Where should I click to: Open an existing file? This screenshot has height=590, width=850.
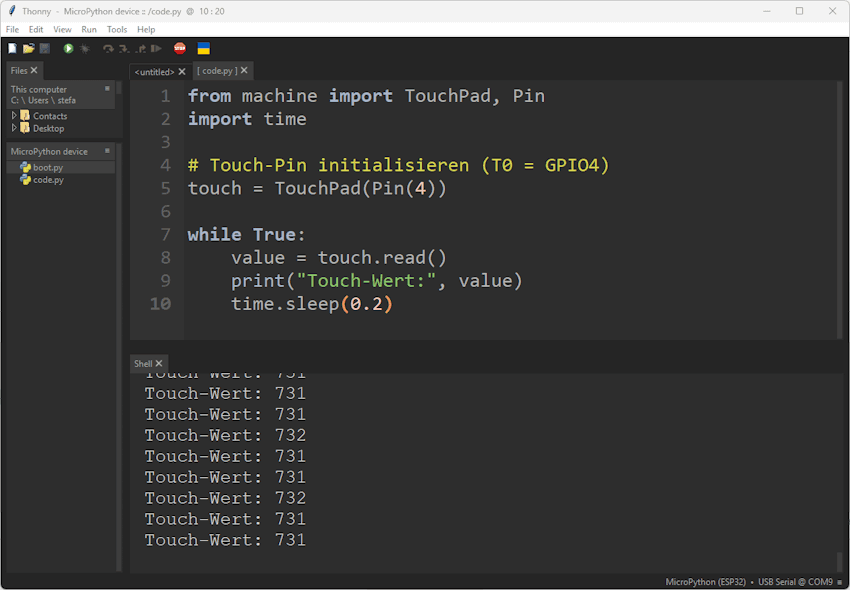pos(28,47)
